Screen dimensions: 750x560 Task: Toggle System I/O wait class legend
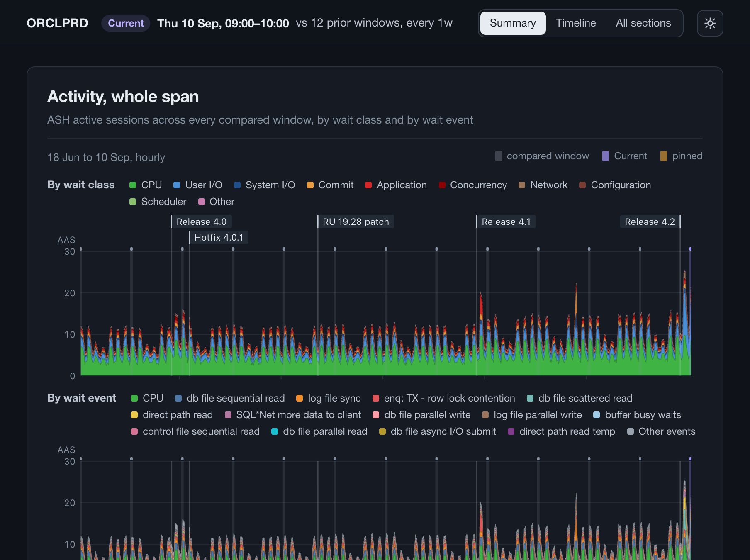(x=265, y=185)
